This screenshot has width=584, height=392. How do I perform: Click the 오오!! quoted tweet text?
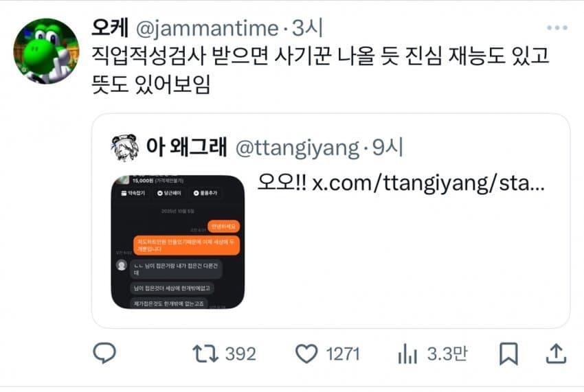click(x=282, y=183)
